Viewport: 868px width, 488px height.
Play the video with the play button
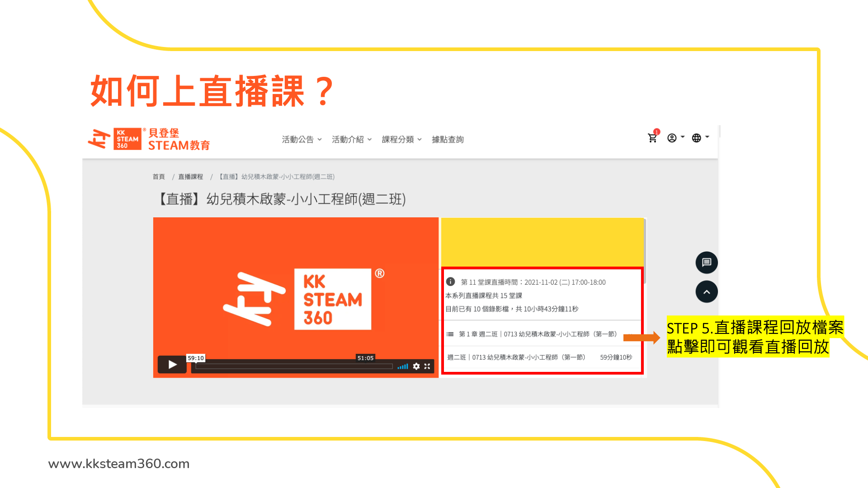point(172,365)
